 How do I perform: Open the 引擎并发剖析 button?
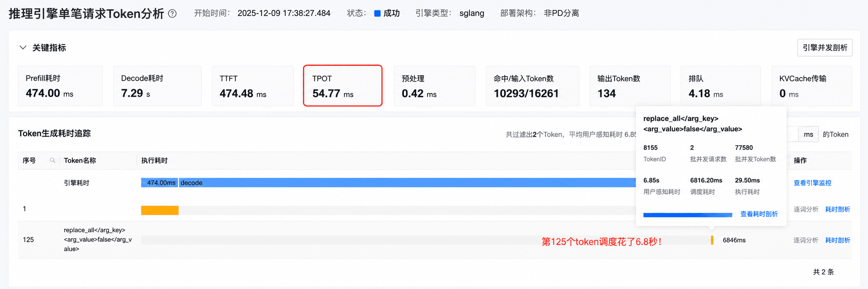[x=825, y=48]
